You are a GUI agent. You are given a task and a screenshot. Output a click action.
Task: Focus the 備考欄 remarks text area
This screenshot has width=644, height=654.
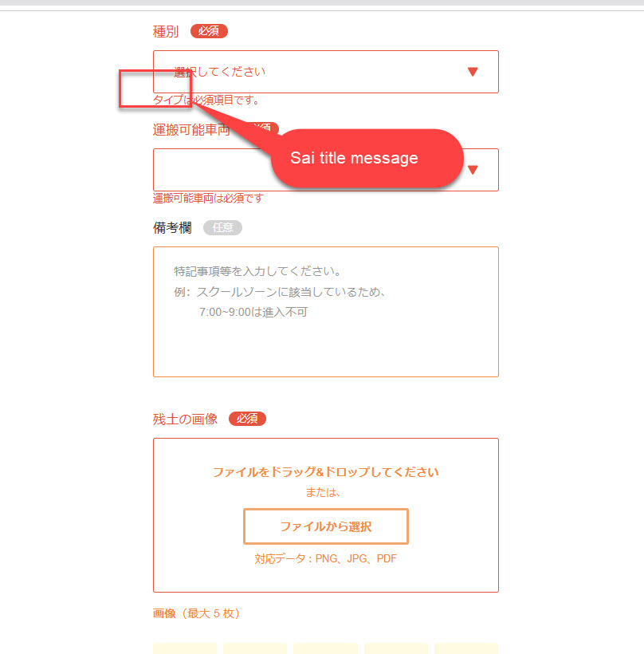click(325, 312)
